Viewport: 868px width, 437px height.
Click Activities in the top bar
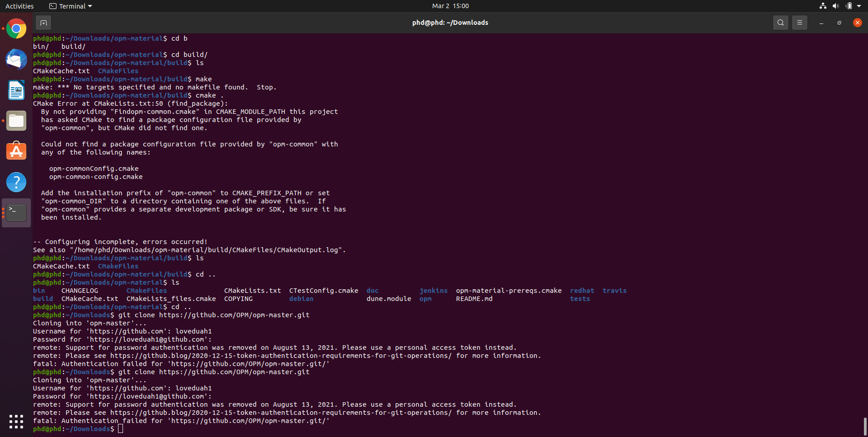[x=19, y=6]
